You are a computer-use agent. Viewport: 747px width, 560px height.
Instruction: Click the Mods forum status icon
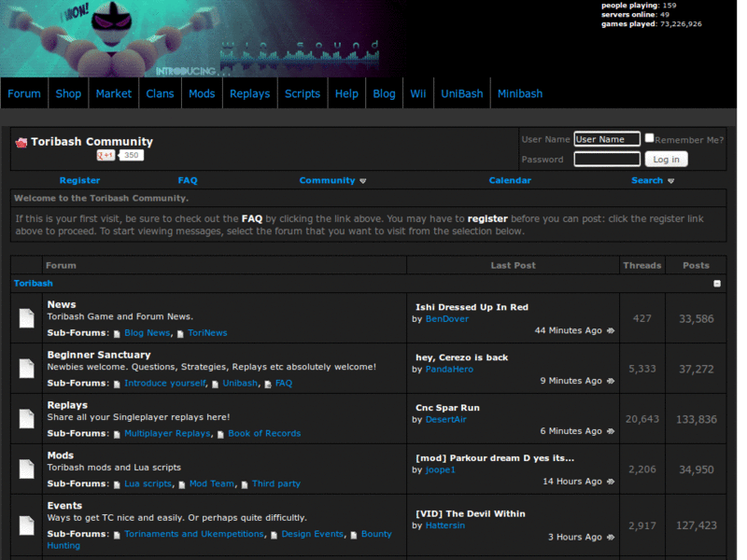[27, 469]
